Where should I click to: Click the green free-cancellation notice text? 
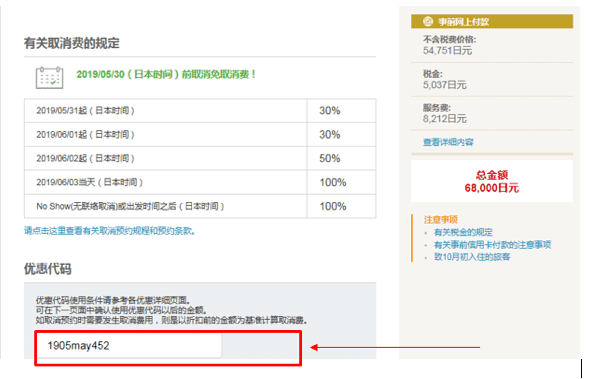point(166,74)
